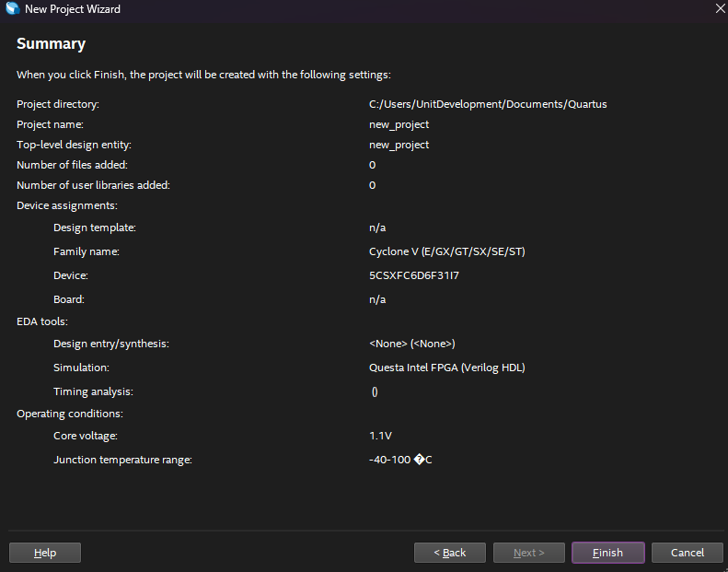This screenshot has width=728, height=572.
Task: Click the New Project Wizard title text
Action: [x=72, y=9]
